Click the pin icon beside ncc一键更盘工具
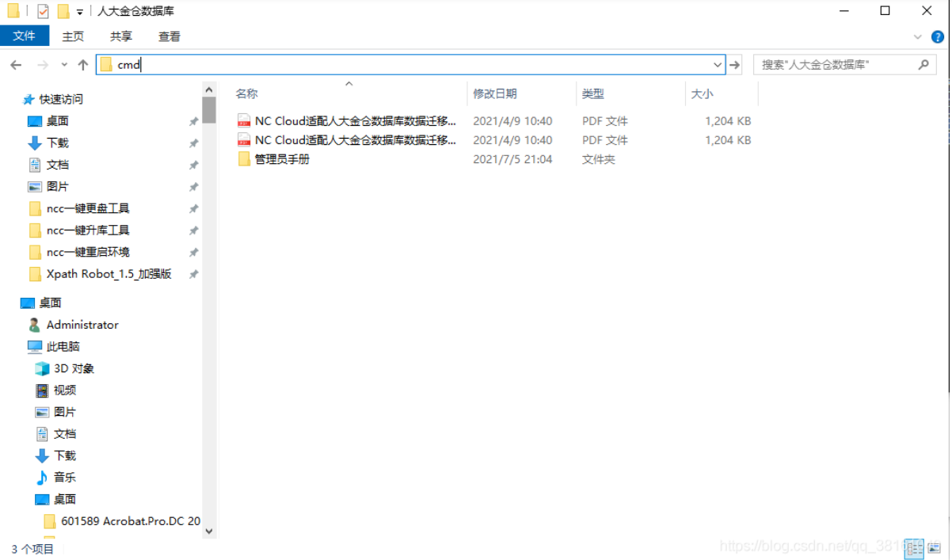Image resolution: width=952 pixels, height=560 pixels. point(193,209)
